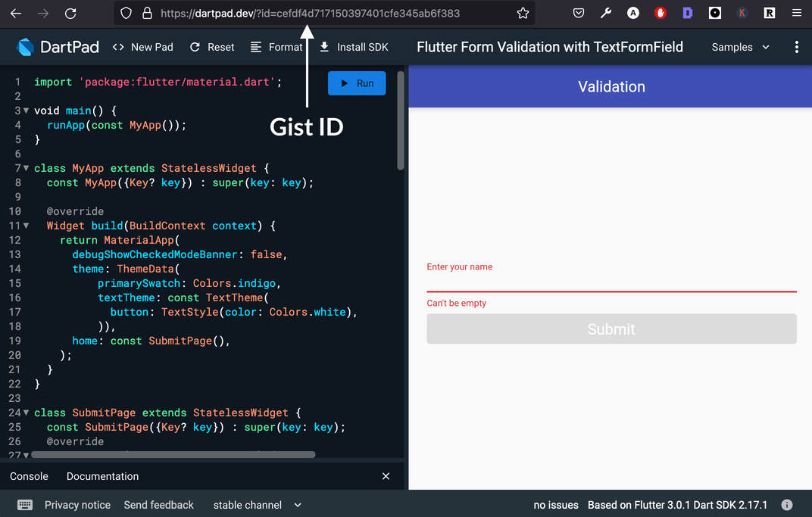Open the Privacy notice link

(x=78, y=505)
